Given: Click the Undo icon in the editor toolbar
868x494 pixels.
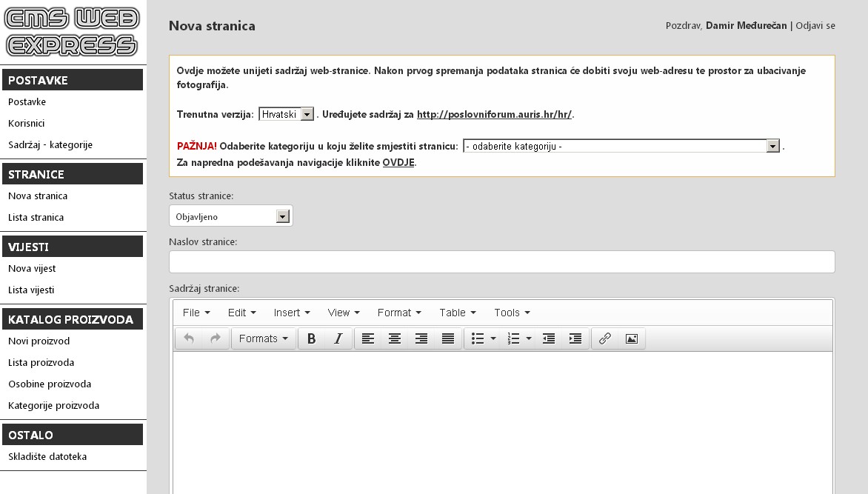Looking at the screenshot, I should [x=187, y=338].
